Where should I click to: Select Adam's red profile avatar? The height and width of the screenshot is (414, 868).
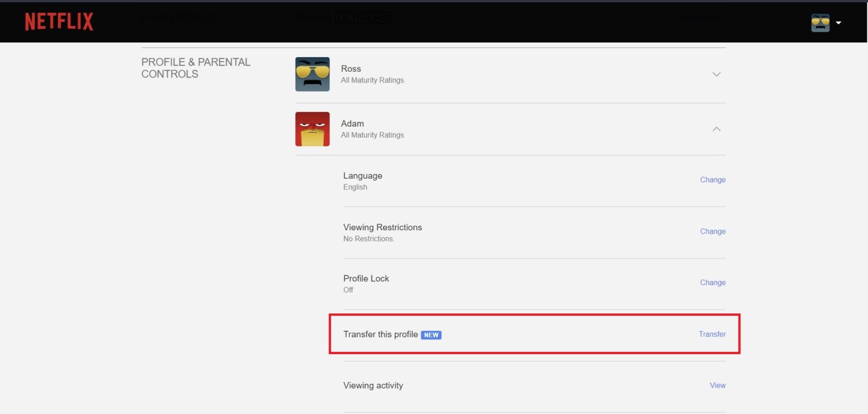313,129
